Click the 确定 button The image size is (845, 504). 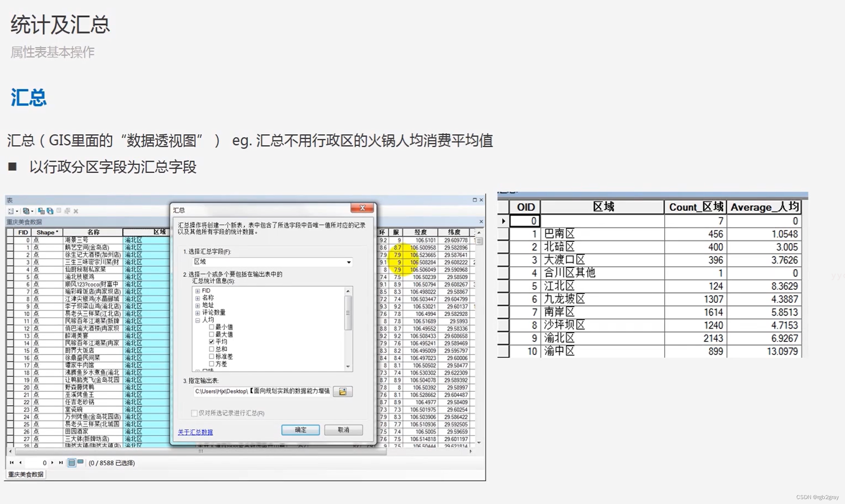click(x=300, y=430)
